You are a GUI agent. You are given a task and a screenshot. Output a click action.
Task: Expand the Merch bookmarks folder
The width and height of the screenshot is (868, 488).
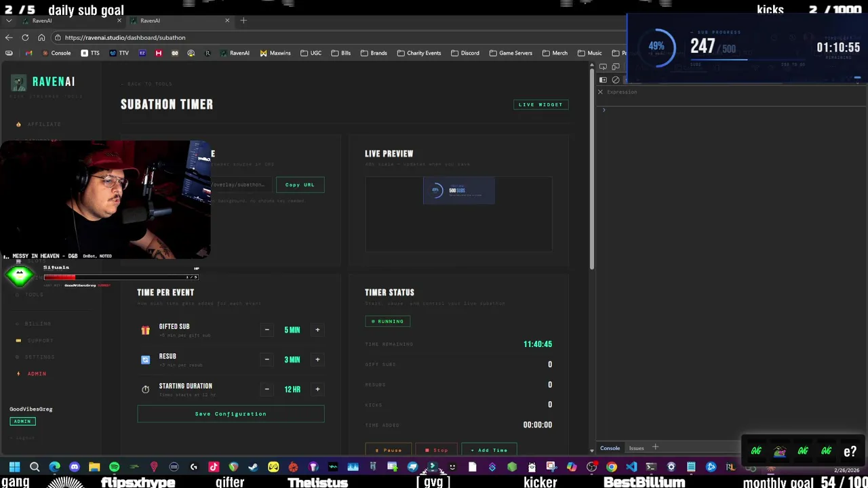pos(555,53)
